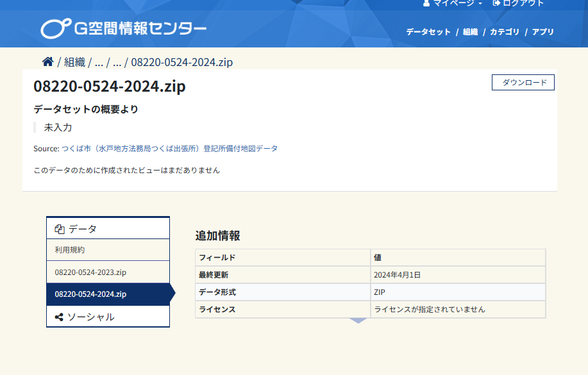
Task: Open the 組織 header menu
Action: click(x=470, y=32)
